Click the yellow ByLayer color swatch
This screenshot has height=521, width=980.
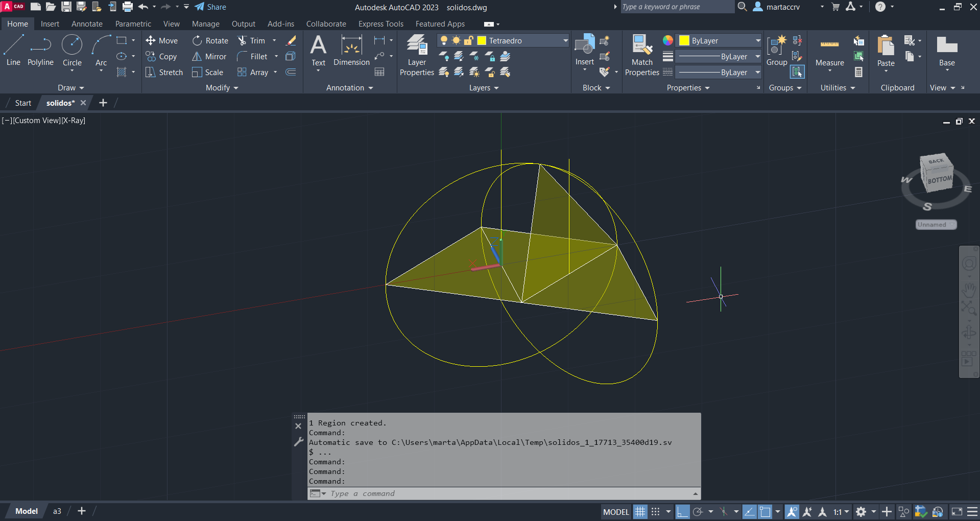click(x=684, y=40)
